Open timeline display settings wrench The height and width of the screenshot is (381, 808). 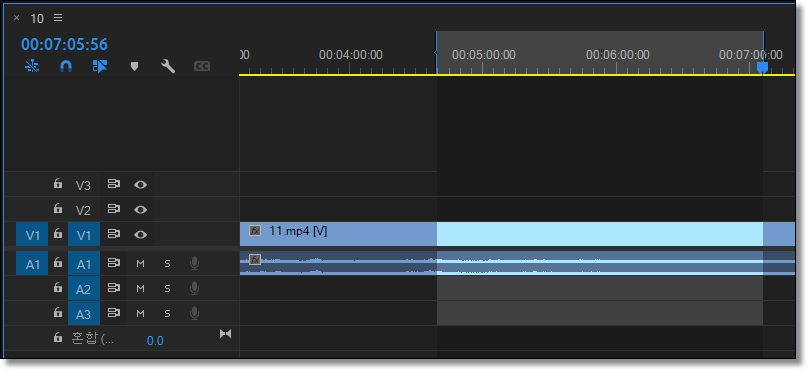point(168,66)
